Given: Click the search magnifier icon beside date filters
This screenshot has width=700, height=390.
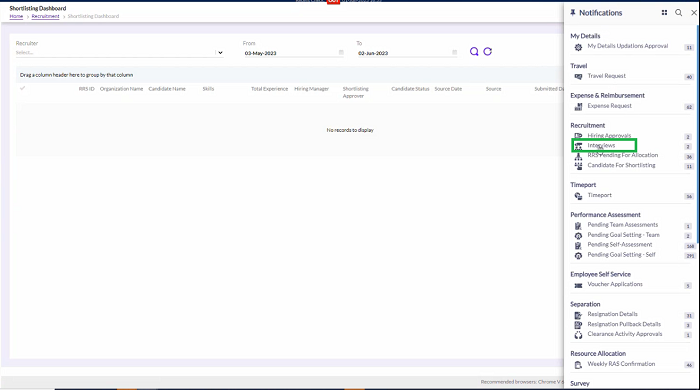Looking at the screenshot, I should (474, 52).
